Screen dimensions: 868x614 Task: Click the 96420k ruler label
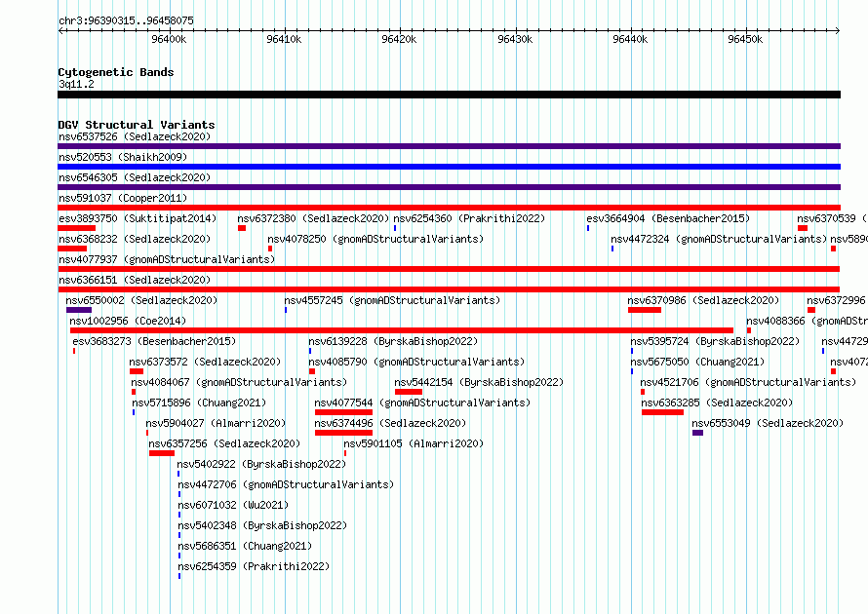click(x=399, y=39)
